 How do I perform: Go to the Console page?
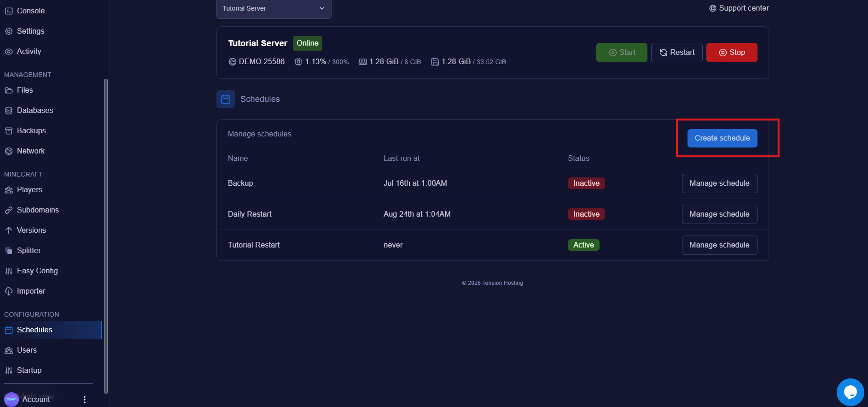point(51,11)
